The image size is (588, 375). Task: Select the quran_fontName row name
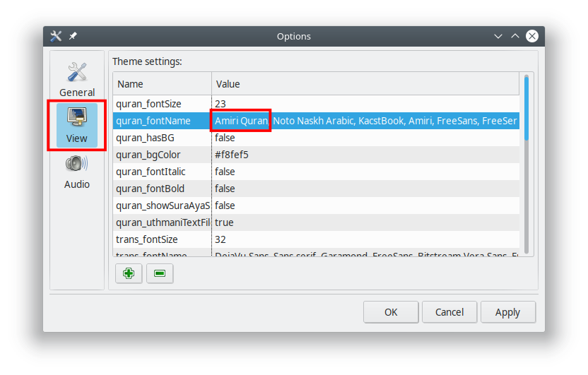[x=153, y=121]
